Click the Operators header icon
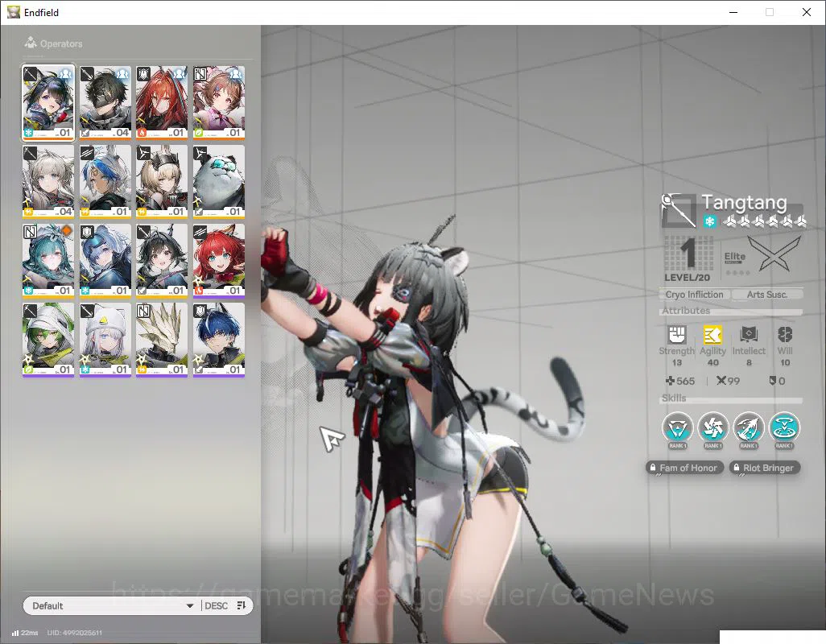This screenshot has height=644, width=826. click(31, 43)
